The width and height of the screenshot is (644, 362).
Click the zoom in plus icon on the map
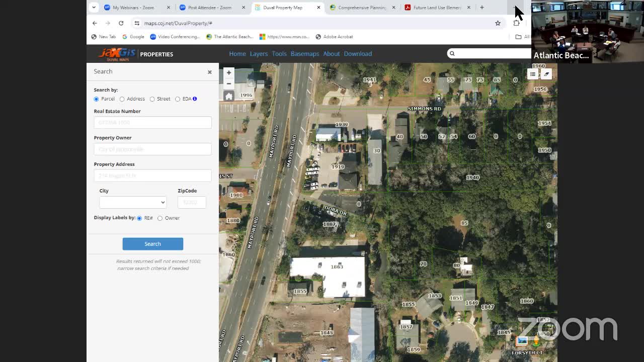229,72
